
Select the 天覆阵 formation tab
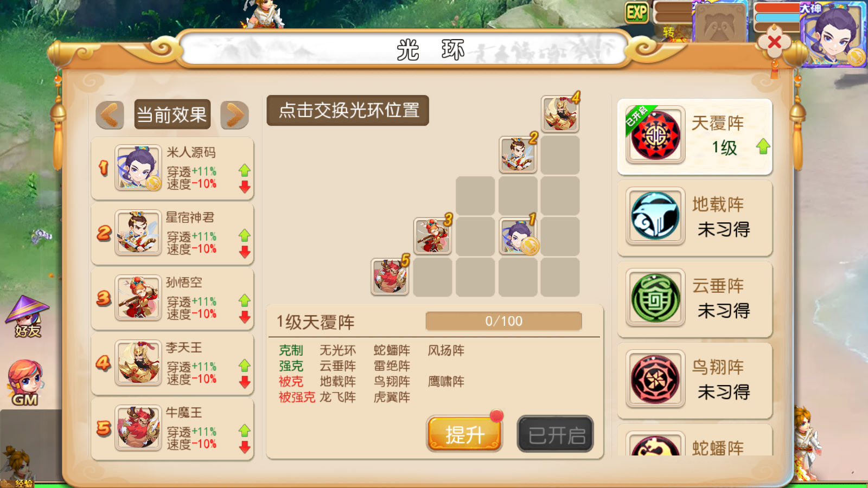coord(695,137)
